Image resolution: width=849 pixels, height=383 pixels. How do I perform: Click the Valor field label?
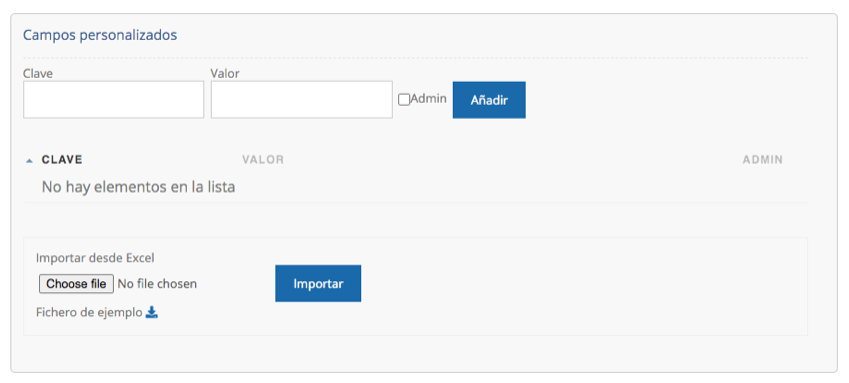pos(225,73)
